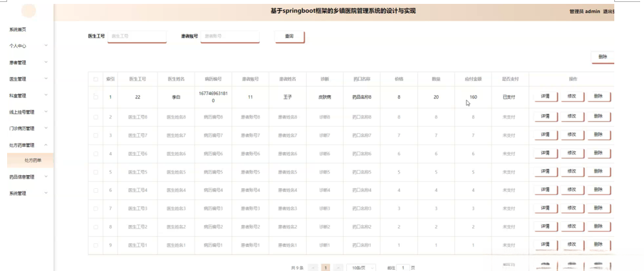Click the 退出 logout link in header
The width and height of the screenshot is (644, 271).
pyautogui.click(x=608, y=12)
